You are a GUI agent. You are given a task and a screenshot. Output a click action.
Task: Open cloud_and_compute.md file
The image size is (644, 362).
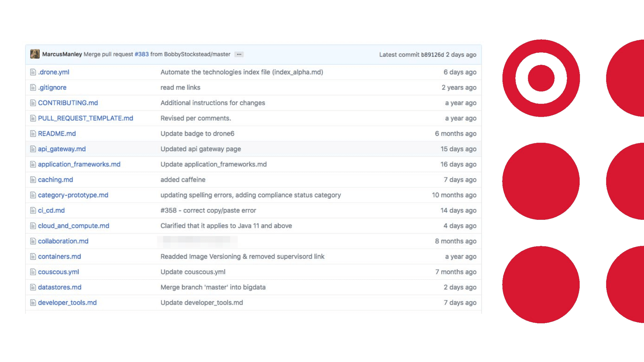pyautogui.click(x=74, y=226)
